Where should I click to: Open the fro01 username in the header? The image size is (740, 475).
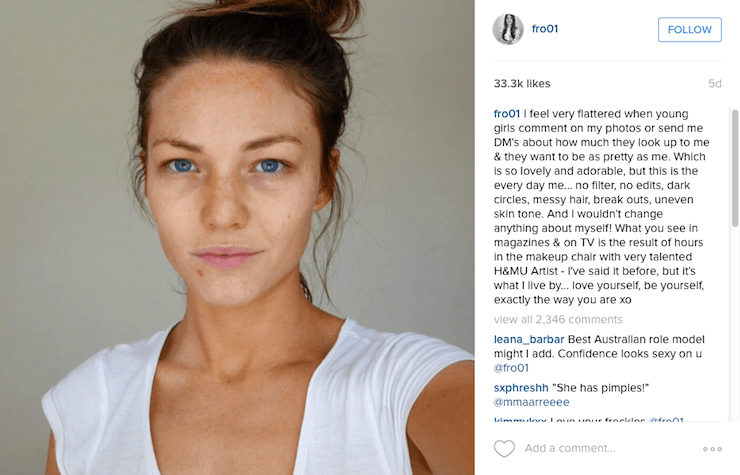tap(545, 29)
